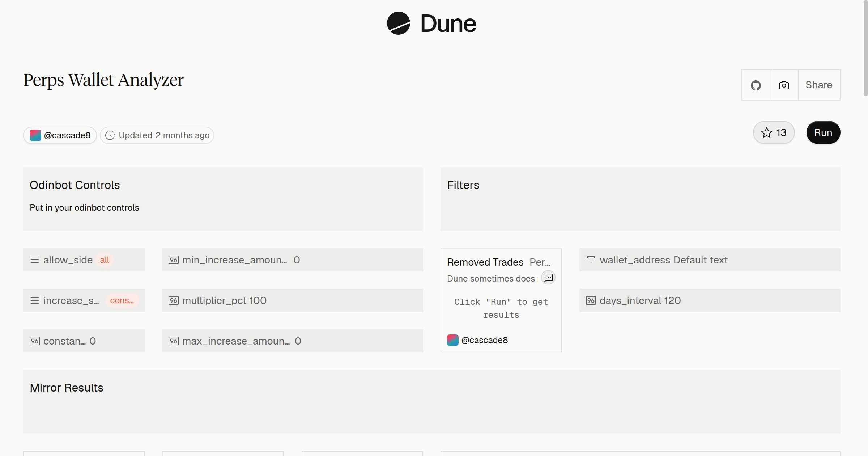This screenshot has height=456, width=868.
Task: Click the list icon beside allow_side
Action: click(35, 260)
